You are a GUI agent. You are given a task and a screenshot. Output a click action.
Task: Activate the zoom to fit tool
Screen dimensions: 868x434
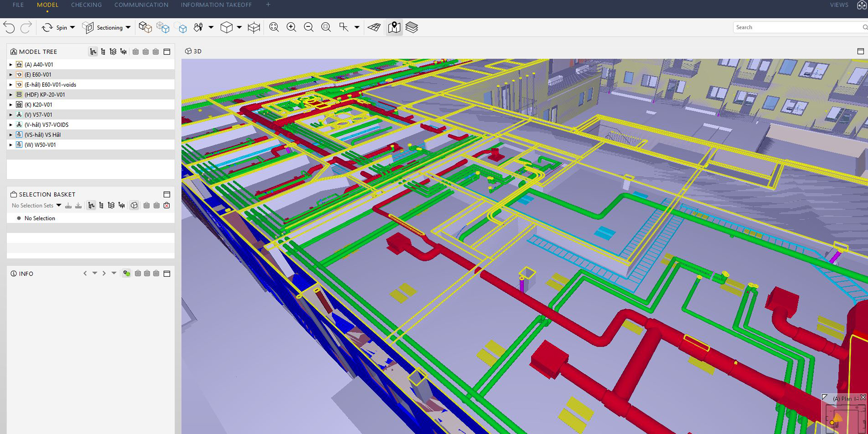(274, 27)
